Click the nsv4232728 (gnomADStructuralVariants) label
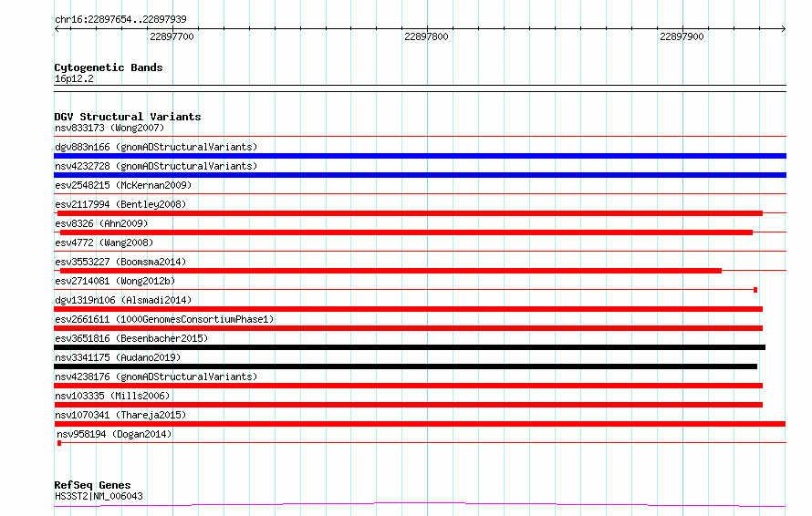Screen dimensions: 812x516 pos(156,166)
